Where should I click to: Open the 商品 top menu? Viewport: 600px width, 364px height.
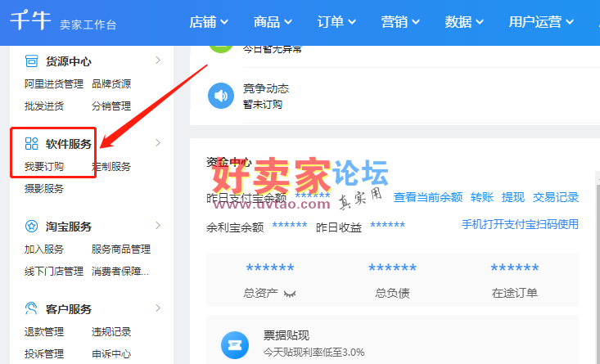point(273,22)
